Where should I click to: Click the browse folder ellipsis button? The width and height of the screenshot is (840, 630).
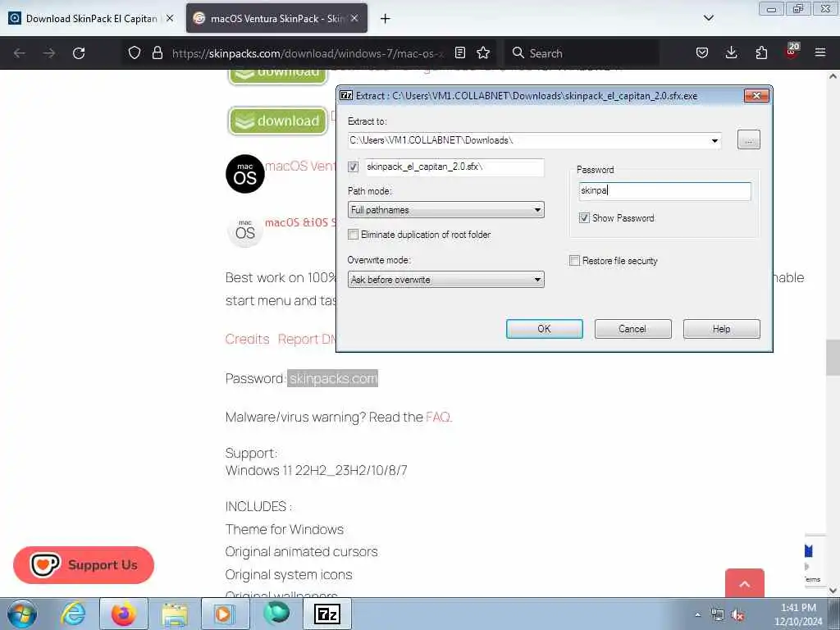tap(748, 139)
